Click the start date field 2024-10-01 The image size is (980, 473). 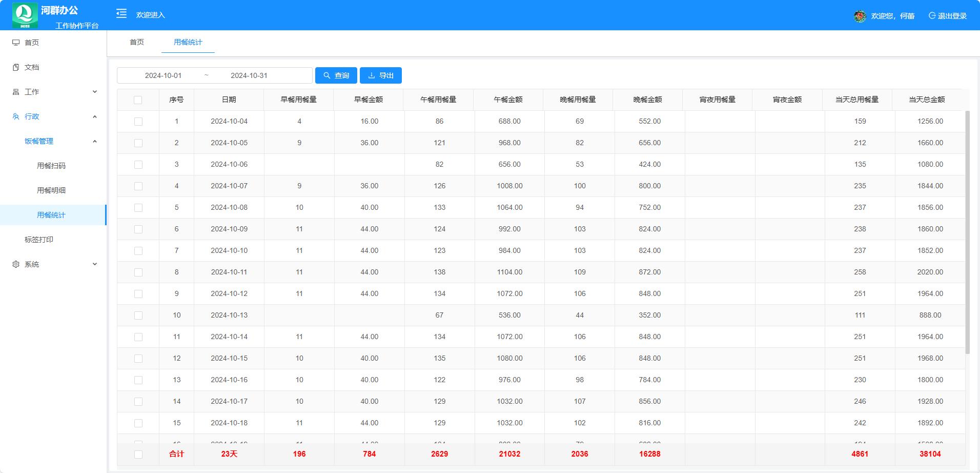click(x=163, y=75)
